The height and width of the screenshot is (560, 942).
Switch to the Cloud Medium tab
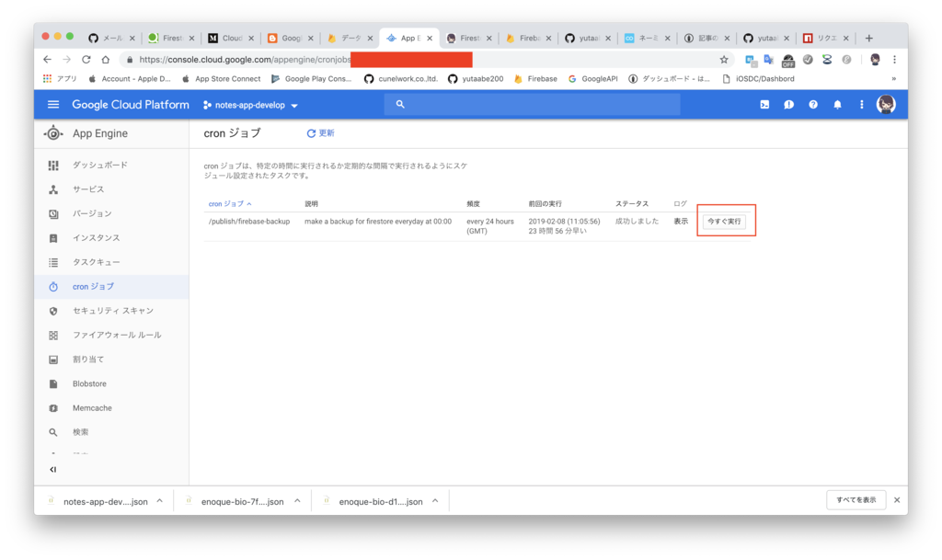click(231, 38)
